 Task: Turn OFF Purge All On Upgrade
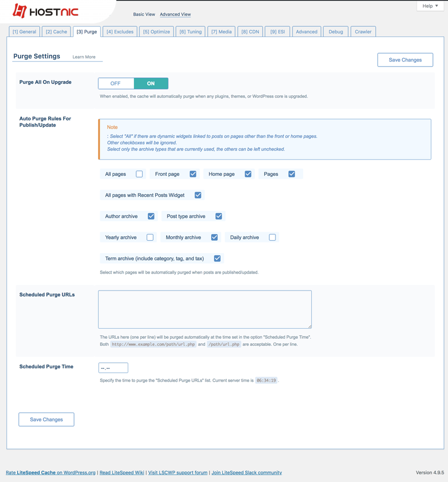[x=116, y=83]
